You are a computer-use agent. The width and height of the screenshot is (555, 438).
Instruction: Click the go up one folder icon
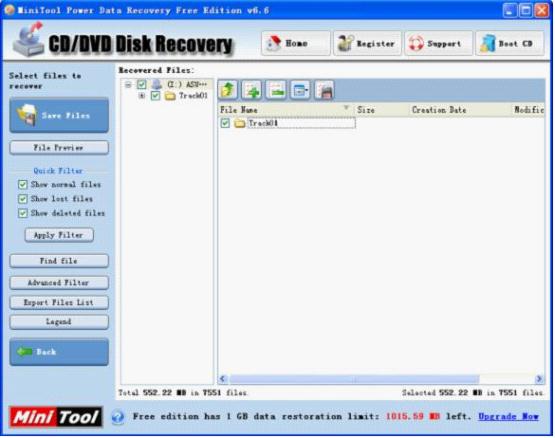coord(228,90)
